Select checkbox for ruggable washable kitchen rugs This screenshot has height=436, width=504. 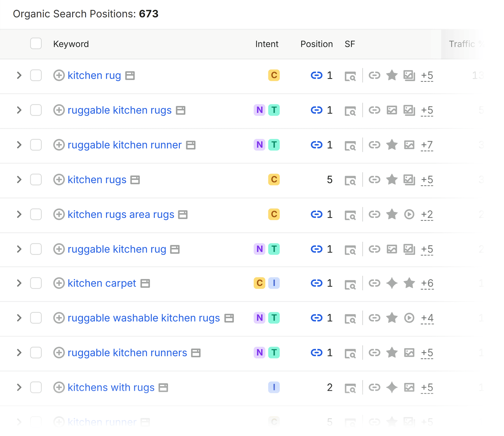[x=36, y=318]
